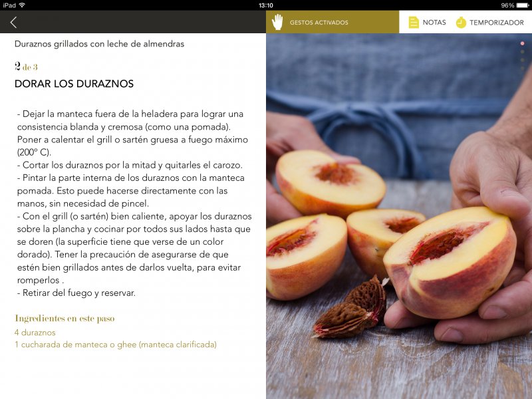This screenshot has width=532, height=399.
Task: Jump to the third page indicator dot
Action: [523, 60]
